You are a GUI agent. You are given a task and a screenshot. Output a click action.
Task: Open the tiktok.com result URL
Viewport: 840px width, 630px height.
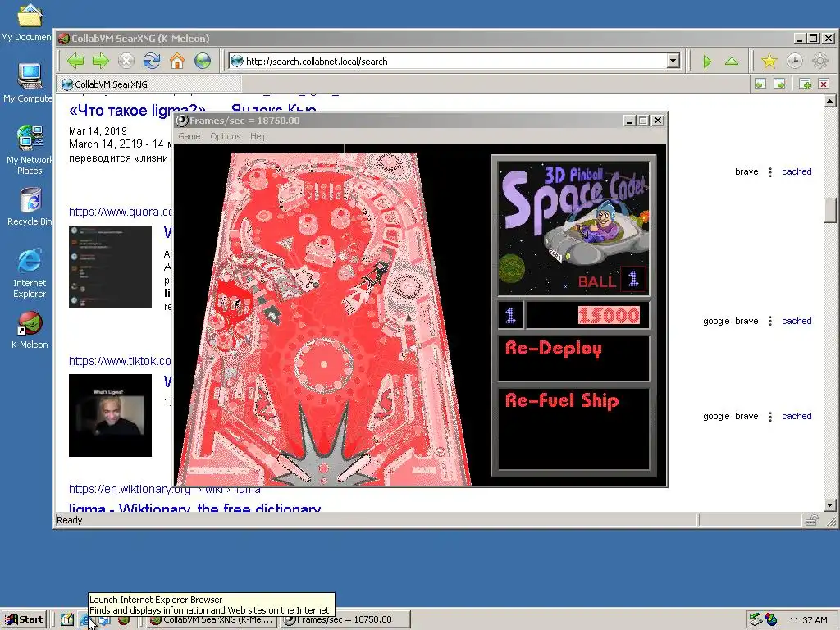tap(120, 361)
